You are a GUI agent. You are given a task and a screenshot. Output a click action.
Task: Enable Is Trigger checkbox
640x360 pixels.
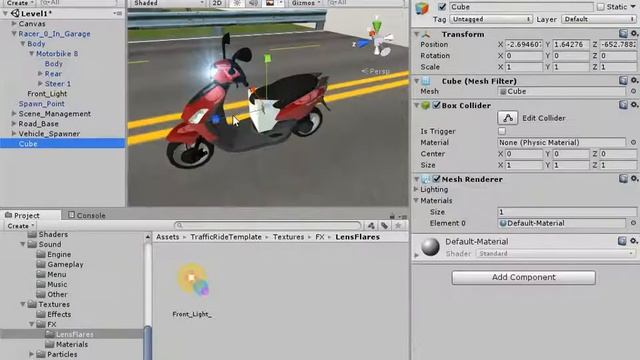pyautogui.click(x=502, y=131)
